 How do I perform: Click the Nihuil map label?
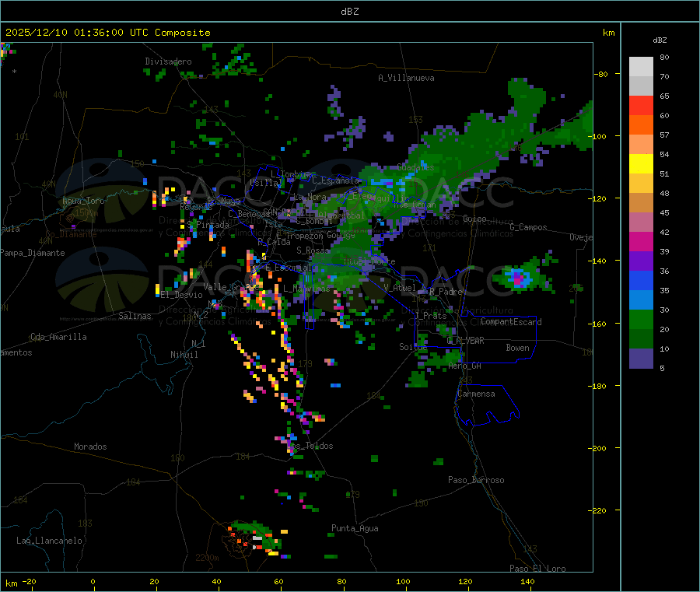184,355
